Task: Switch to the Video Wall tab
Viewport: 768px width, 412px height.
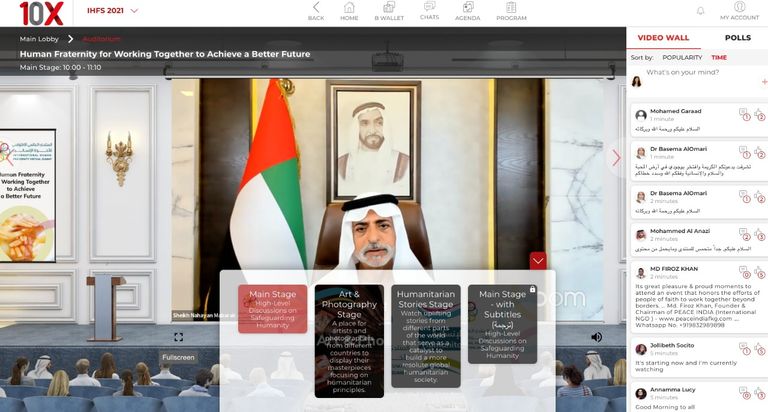Action: click(663, 38)
